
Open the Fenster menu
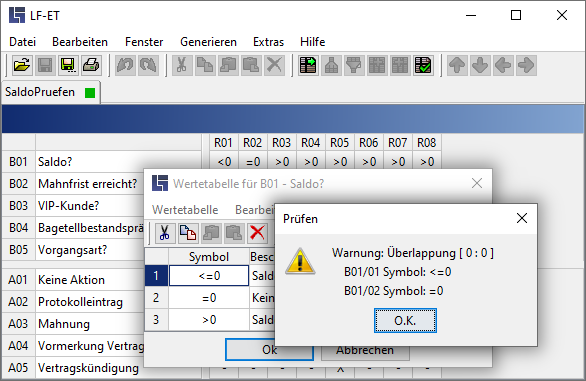point(144,42)
